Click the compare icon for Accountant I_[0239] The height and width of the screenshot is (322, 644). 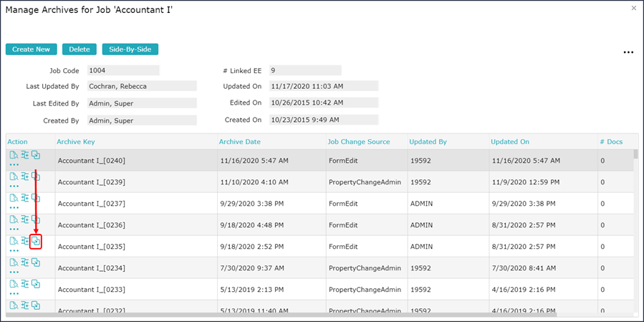(25, 176)
